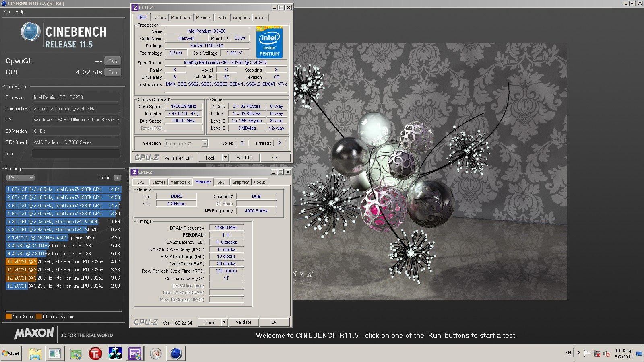The image size is (644, 362).
Task: Click the Processor field showing Intel Pentium CPU G3258
Action: [76, 97]
